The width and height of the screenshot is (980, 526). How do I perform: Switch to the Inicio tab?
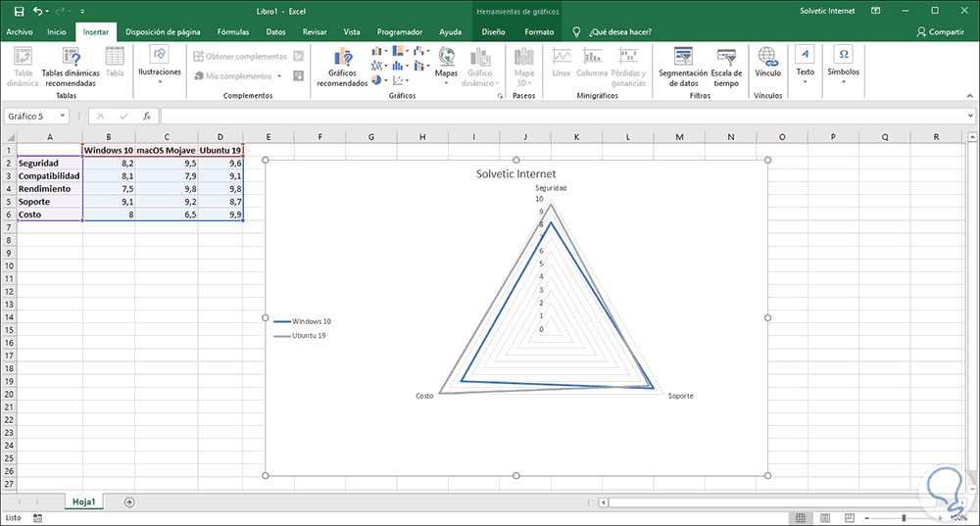click(x=56, y=32)
